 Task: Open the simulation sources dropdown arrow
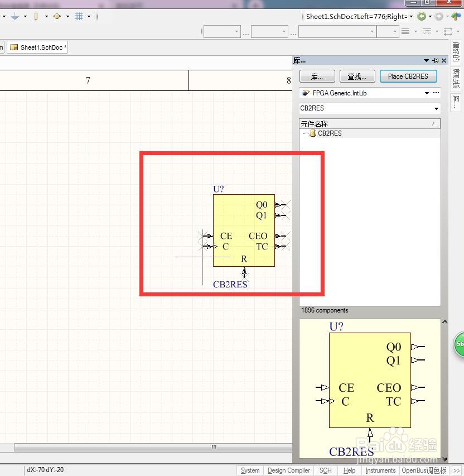[x=67, y=16]
